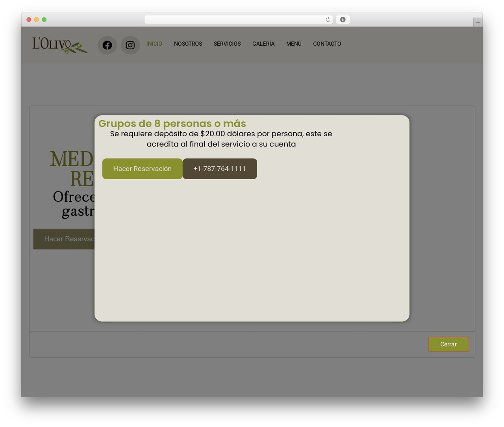Focus the browser address bar

pos(238,20)
